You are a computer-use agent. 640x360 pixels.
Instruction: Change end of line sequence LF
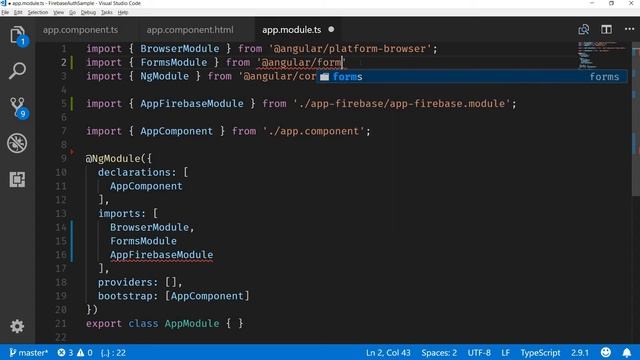tap(505, 353)
